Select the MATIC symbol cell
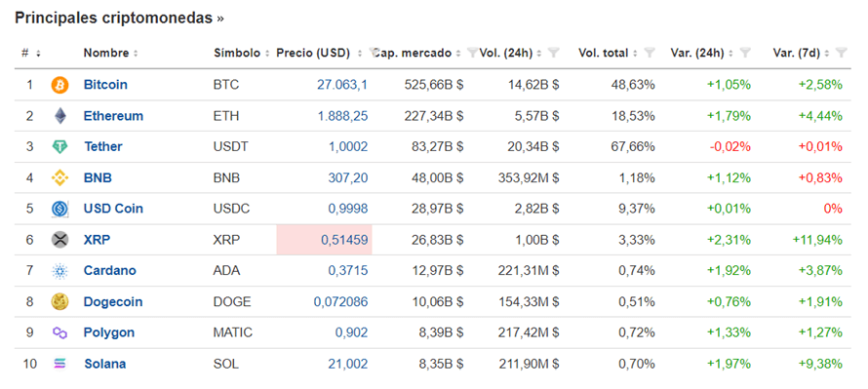This screenshot has height=389, width=868. pos(232,332)
